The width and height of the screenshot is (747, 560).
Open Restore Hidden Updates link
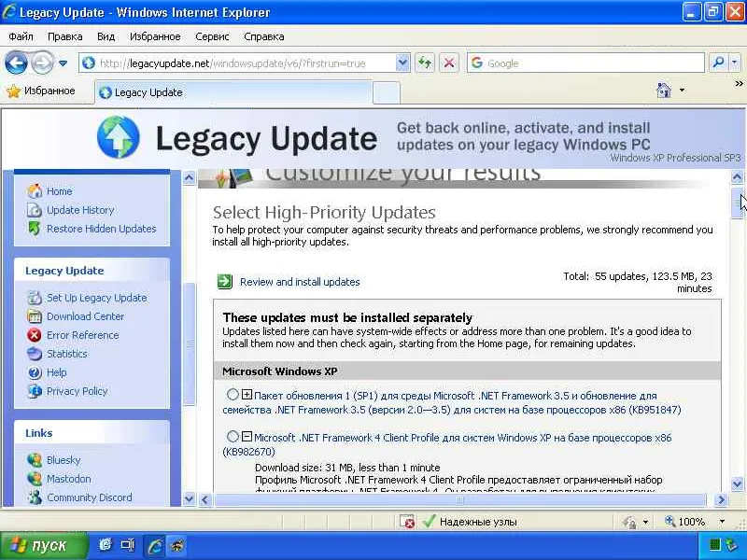[x=101, y=229]
